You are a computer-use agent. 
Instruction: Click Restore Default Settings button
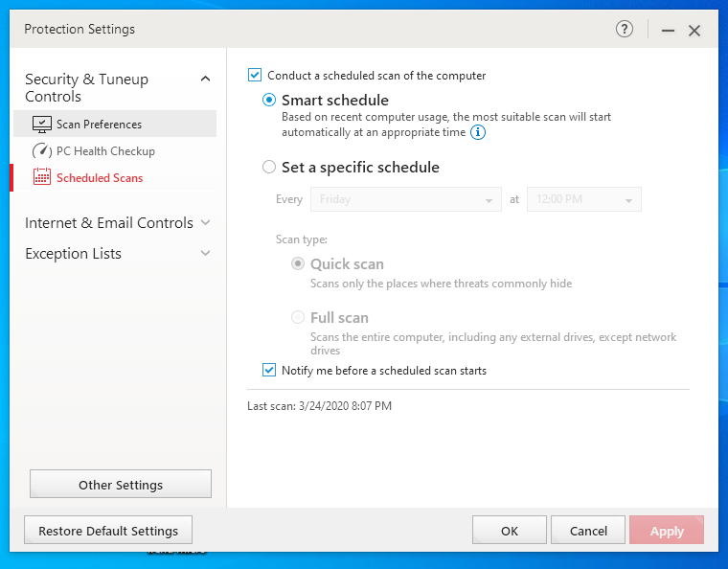coord(108,531)
